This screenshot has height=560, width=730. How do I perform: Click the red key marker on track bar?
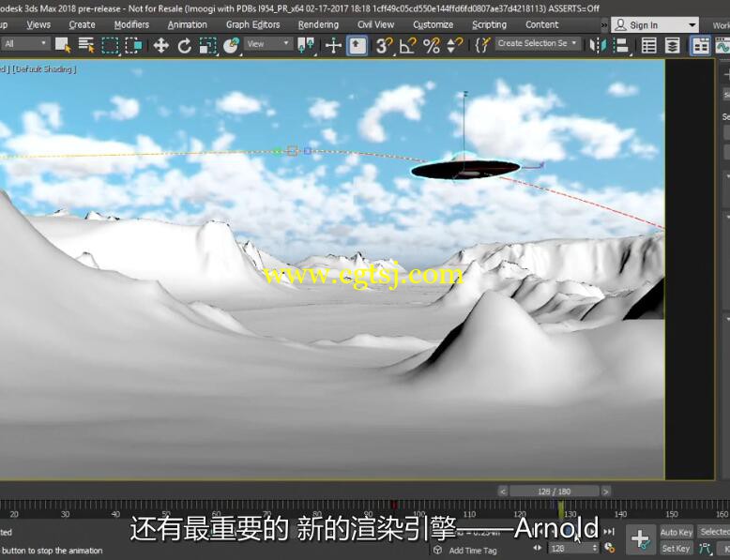[394, 506]
